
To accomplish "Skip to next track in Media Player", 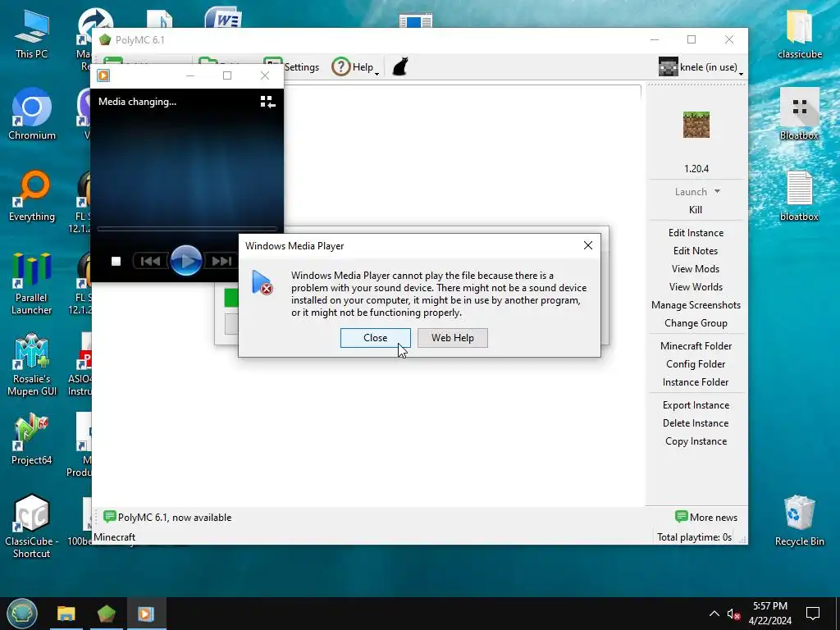I will (x=221, y=261).
